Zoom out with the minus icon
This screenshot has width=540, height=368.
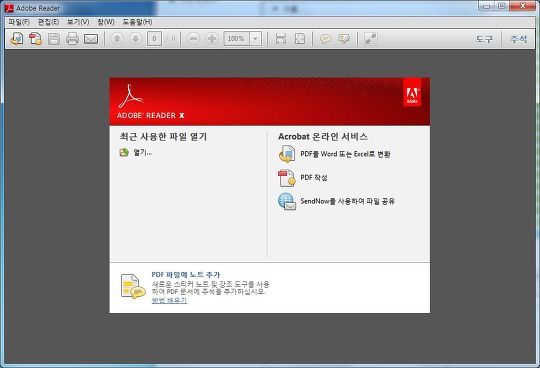(194, 39)
